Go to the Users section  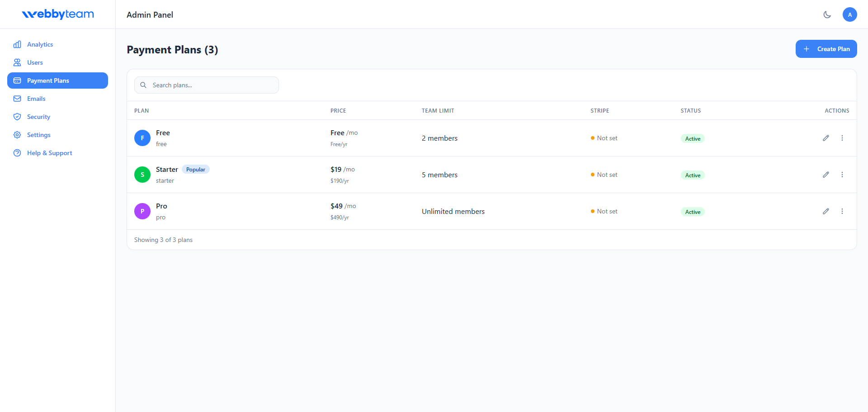[57, 62]
